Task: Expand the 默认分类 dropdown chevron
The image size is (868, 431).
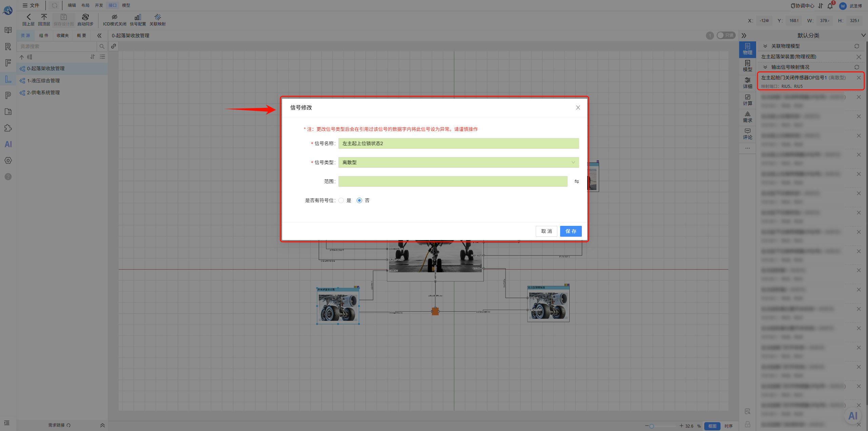Action: tap(863, 35)
